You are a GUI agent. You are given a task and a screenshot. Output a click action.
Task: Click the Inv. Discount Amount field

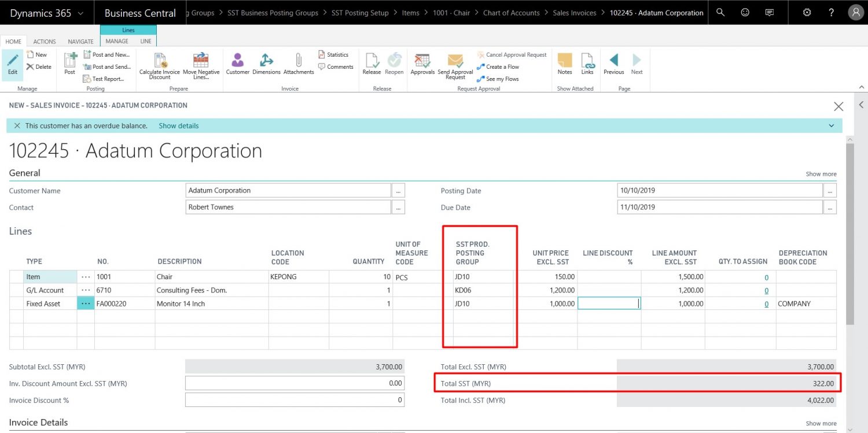pos(295,383)
